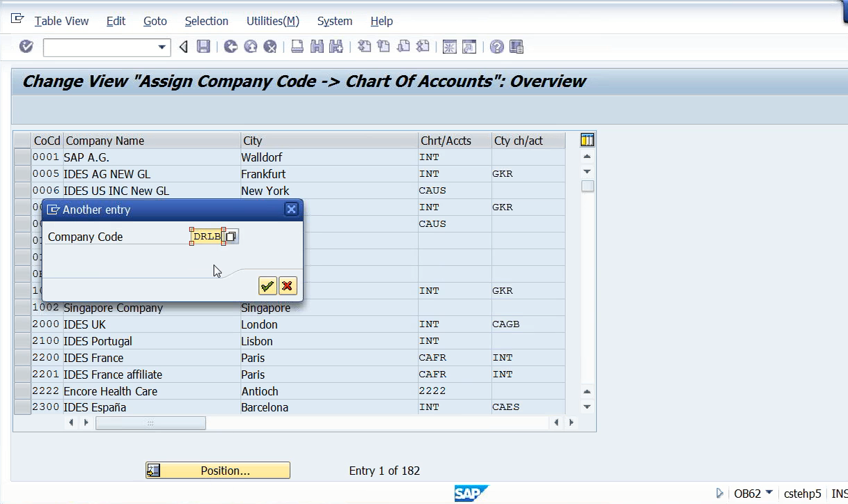Select row selector for company code 2000
848x504 pixels.
coord(22,324)
